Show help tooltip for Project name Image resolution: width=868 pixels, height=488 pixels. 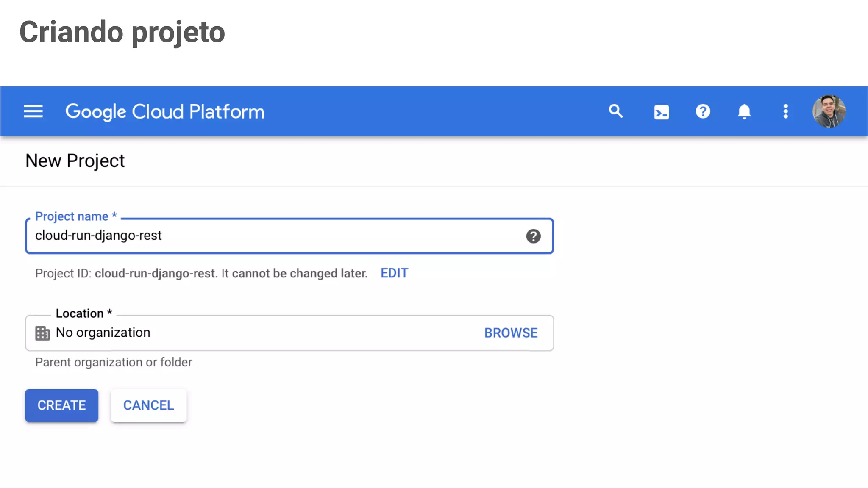[x=533, y=236]
